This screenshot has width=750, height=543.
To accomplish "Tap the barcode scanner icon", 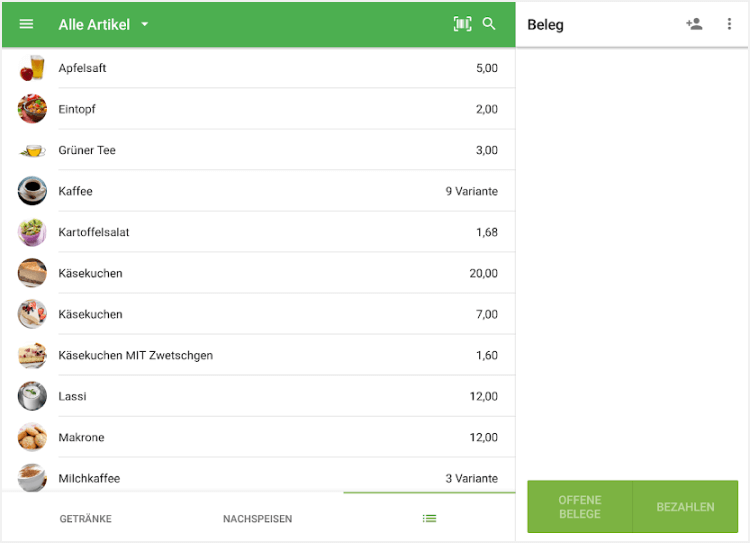I will (x=462, y=24).
